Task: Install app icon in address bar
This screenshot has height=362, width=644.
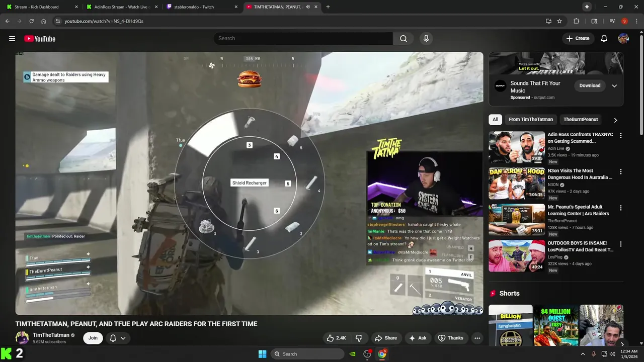Action: pos(548,21)
